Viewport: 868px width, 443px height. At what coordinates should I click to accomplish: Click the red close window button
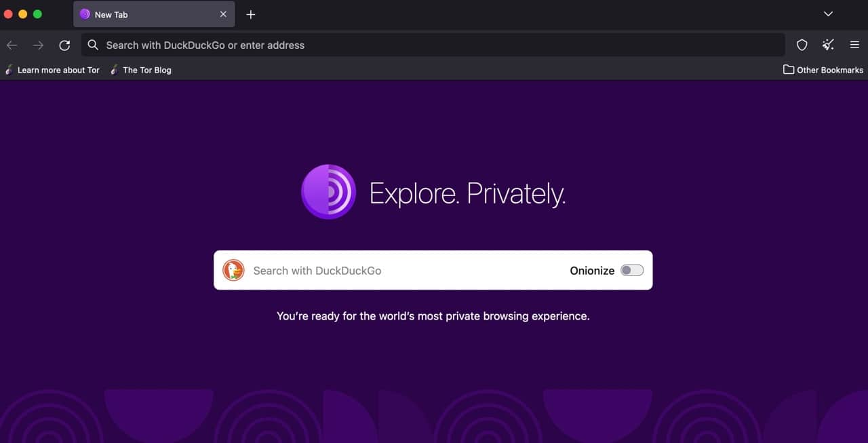(x=9, y=14)
